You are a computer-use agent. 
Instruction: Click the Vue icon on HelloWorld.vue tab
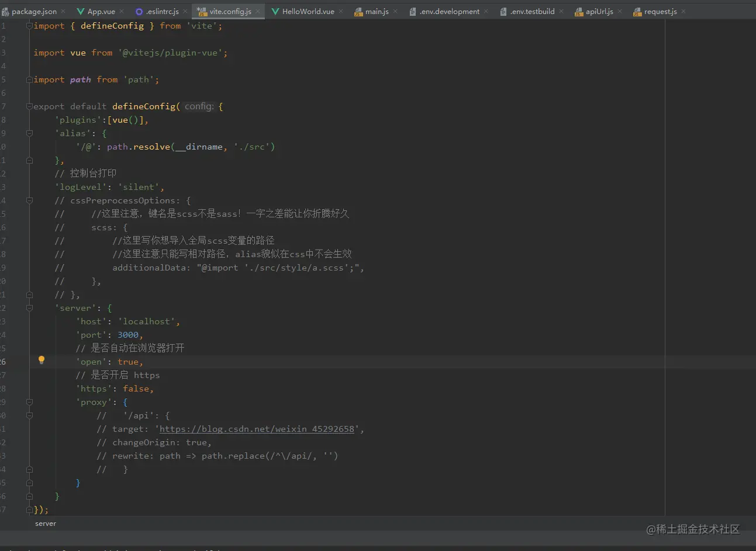click(x=275, y=11)
